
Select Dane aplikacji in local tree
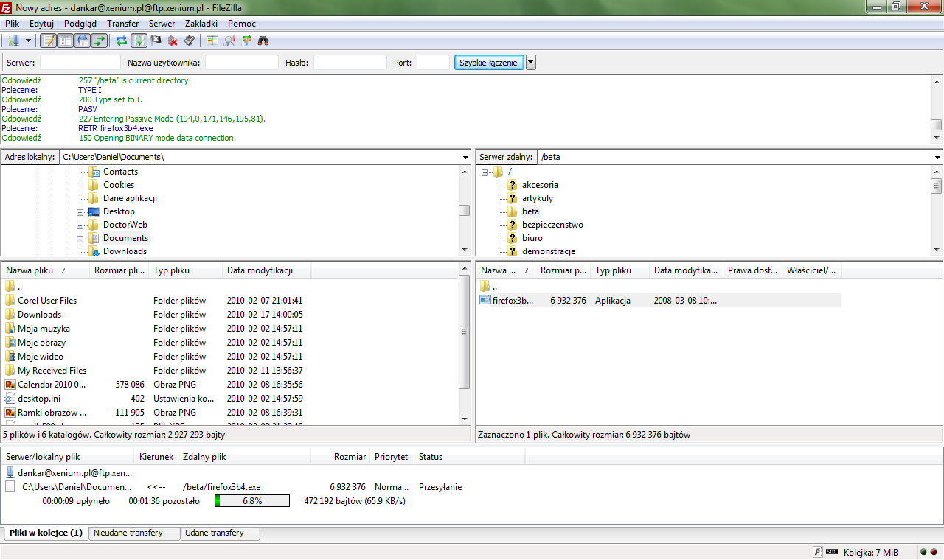pos(130,198)
